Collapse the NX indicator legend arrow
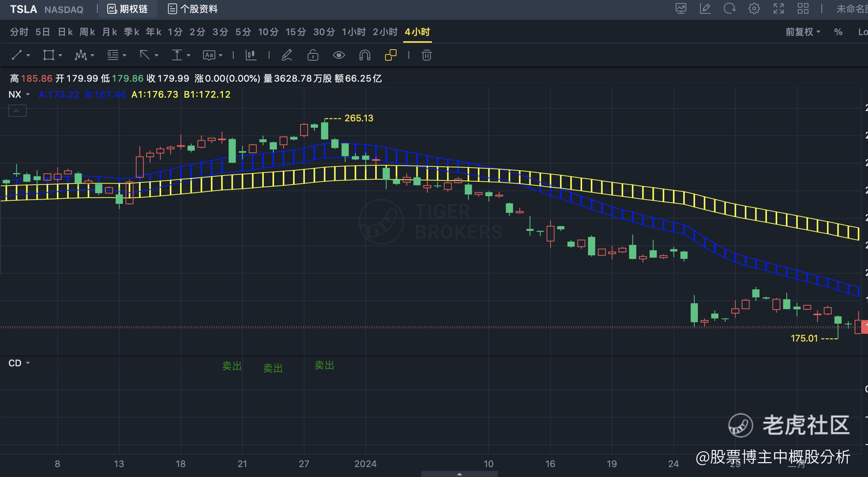This screenshot has width=868, height=477. (17, 111)
